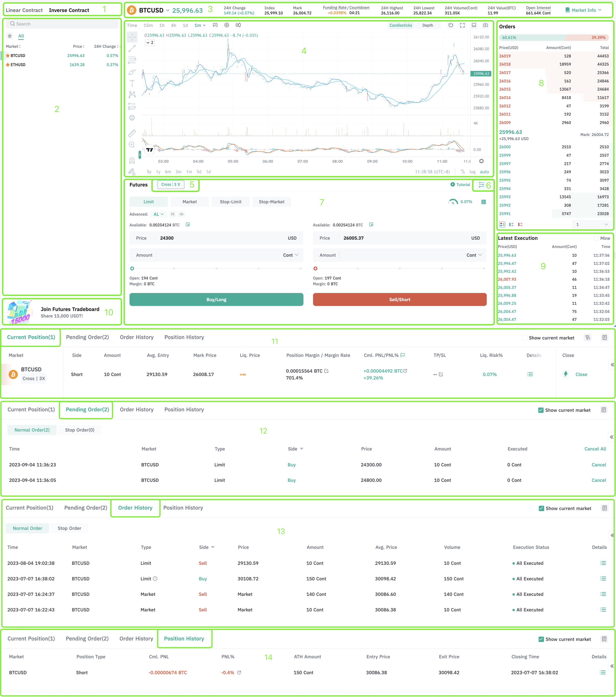
Task: Expand the BTCUSD pair dropdown
Action: tap(168, 11)
